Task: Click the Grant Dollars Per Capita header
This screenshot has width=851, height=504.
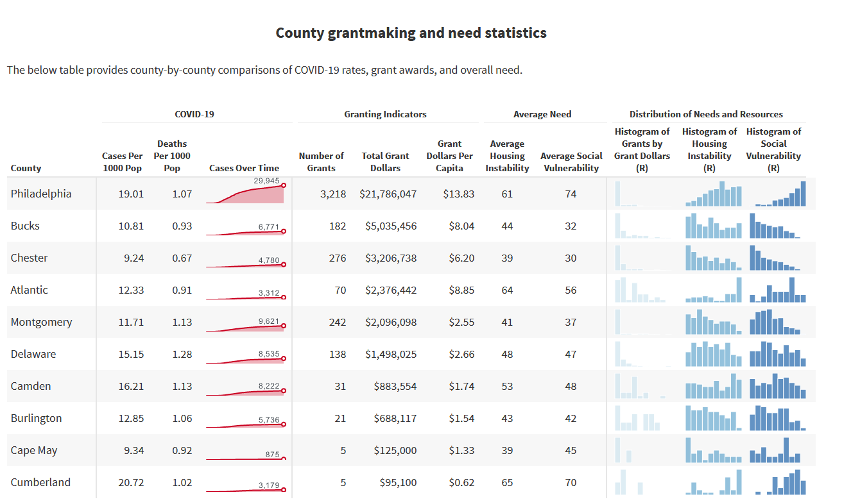Action: 450,156
